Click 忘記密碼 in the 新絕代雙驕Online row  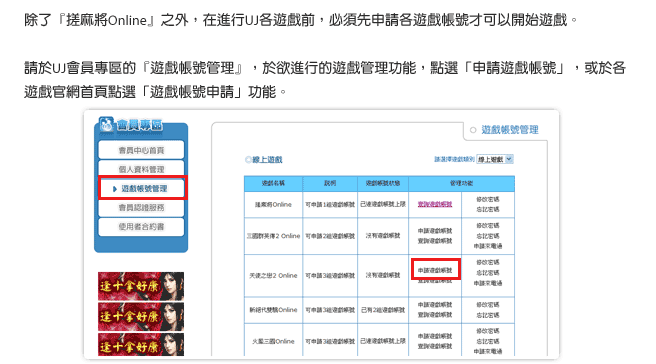488,315
